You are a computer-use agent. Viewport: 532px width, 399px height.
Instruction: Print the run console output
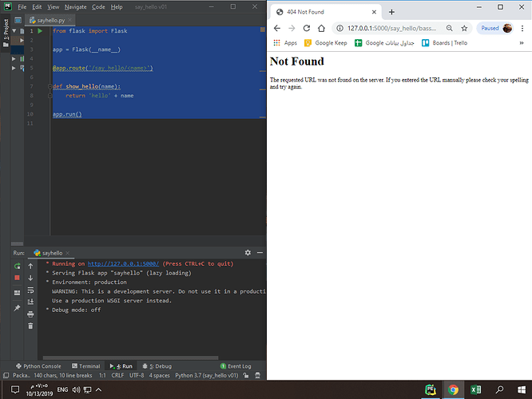[30, 314]
